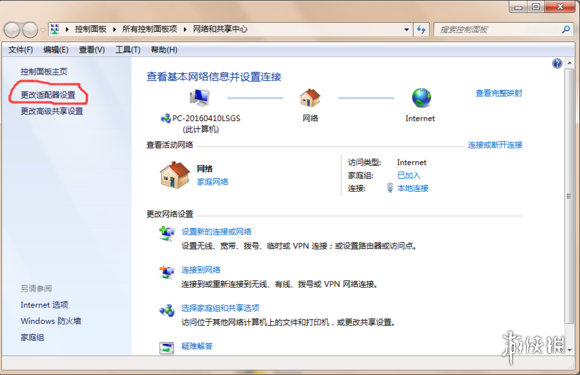
Task: Click the computer icon for PC-20160410LSGS
Action: [200, 98]
